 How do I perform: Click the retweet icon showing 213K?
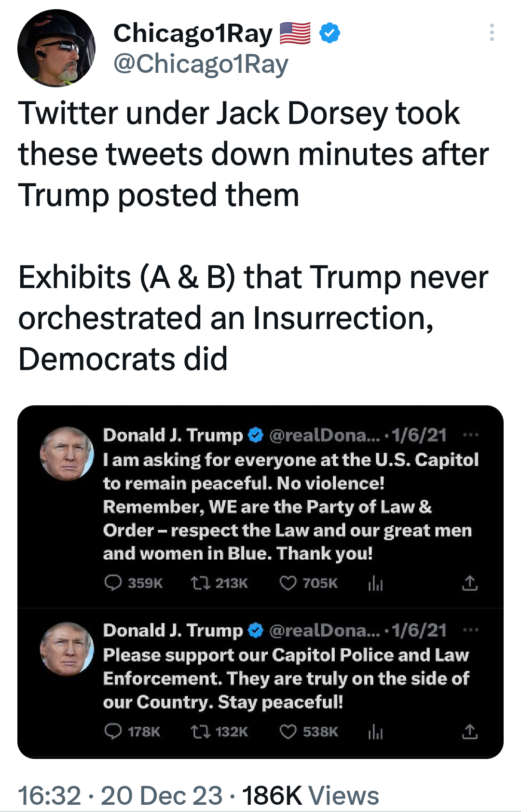tap(200, 583)
